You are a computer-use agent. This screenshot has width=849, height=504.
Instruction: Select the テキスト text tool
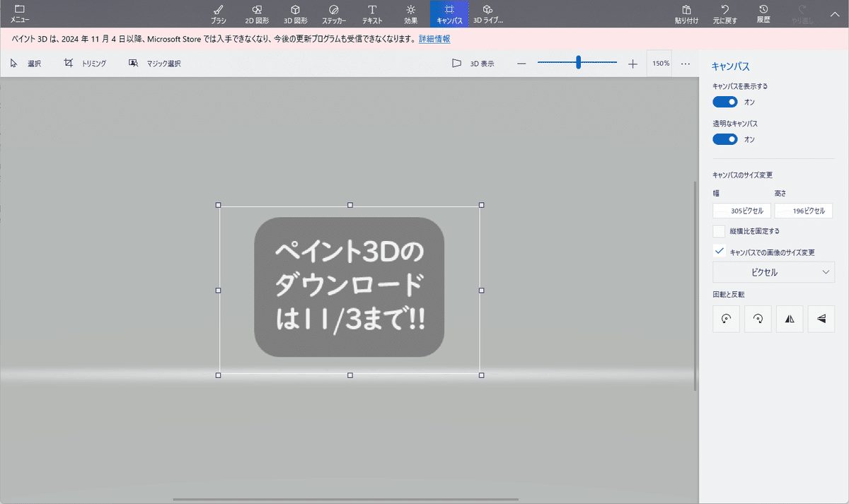(372, 14)
